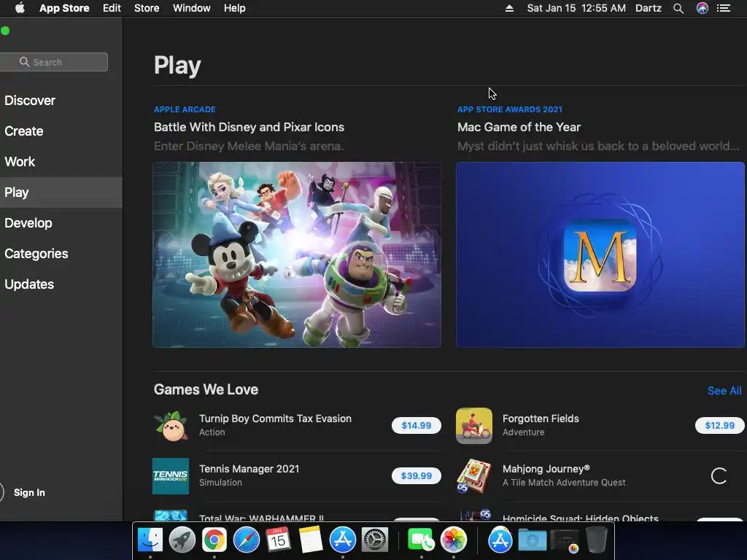The width and height of the screenshot is (747, 560).
Task: Open the App Store Awards 2021 label
Action: pyautogui.click(x=510, y=109)
